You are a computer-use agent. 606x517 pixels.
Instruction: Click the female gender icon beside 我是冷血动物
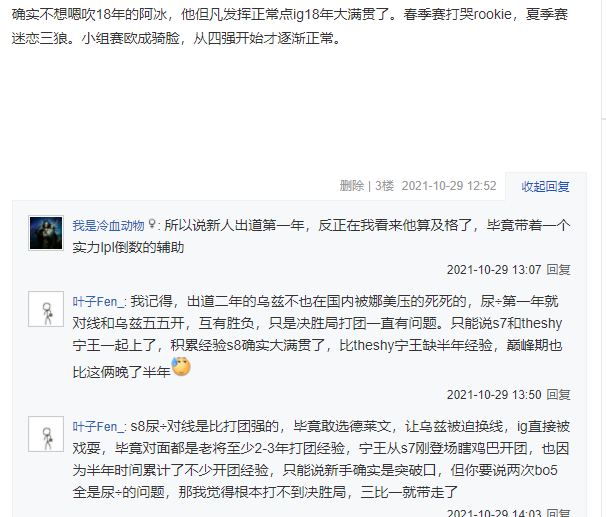point(152,224)
